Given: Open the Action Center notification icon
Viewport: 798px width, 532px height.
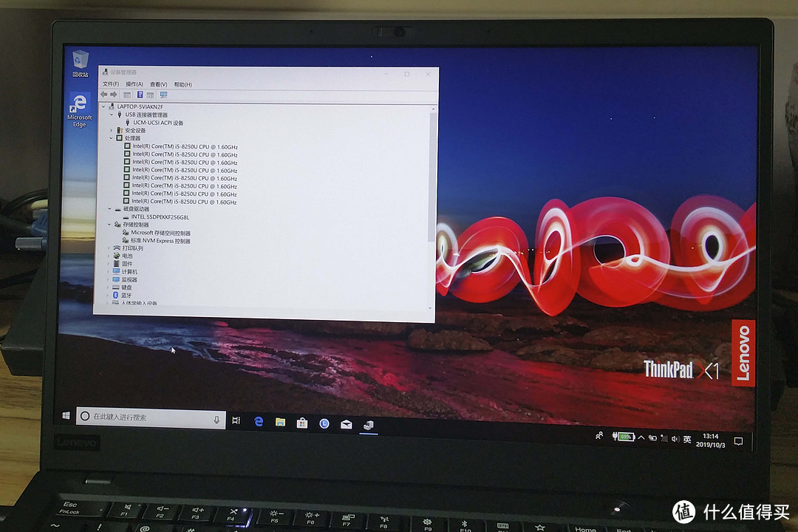Looking at the screenshot, I should point(738,441).
